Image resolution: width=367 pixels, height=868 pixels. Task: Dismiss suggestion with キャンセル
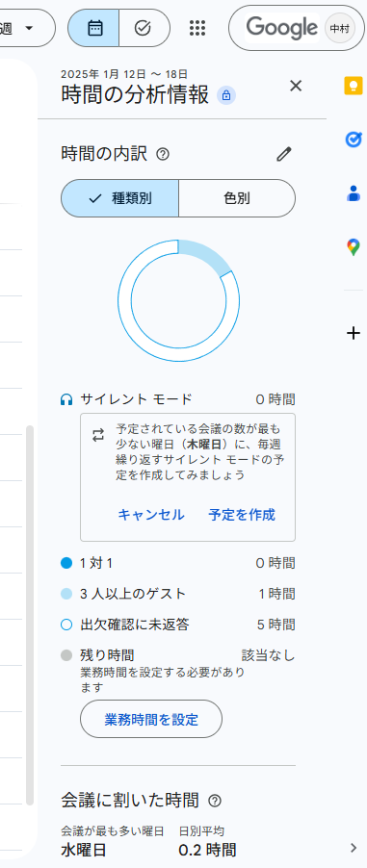pyautogui.click(x=151, y=515)
